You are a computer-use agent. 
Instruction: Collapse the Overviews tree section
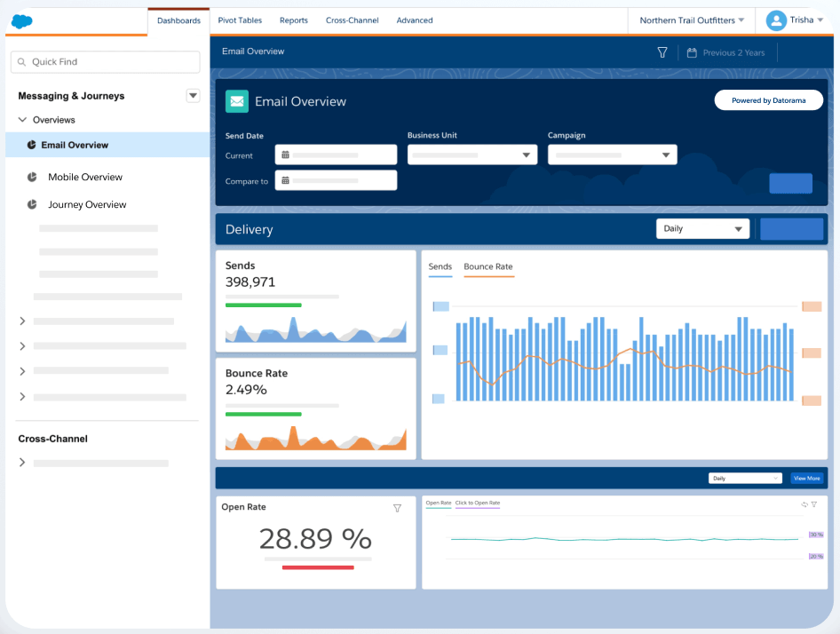23,120
